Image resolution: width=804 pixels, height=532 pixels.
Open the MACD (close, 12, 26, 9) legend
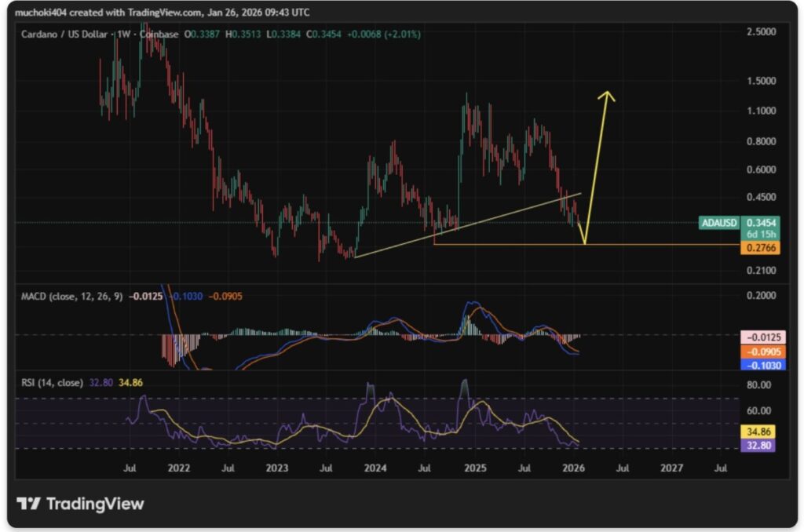coord(72,297)
